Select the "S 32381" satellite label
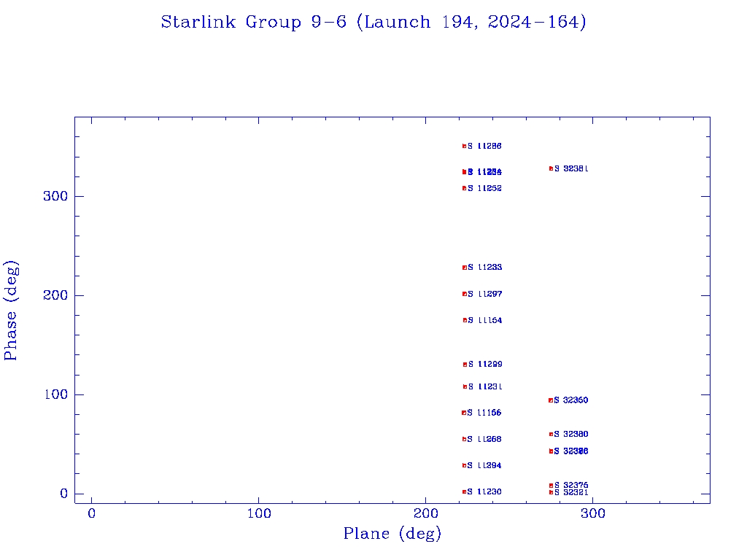 point(571,168)
